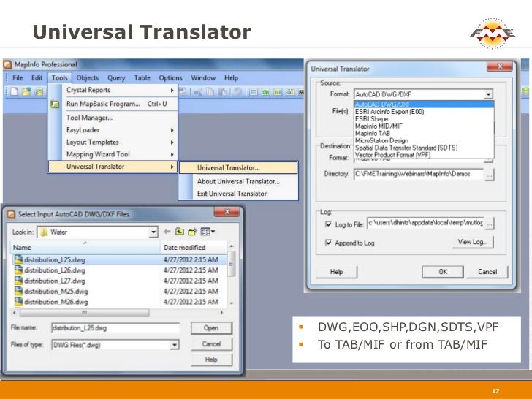This screenshot has height=399, width=532.
Task: Click the Log to File path field
Action: tap(426, 223)
